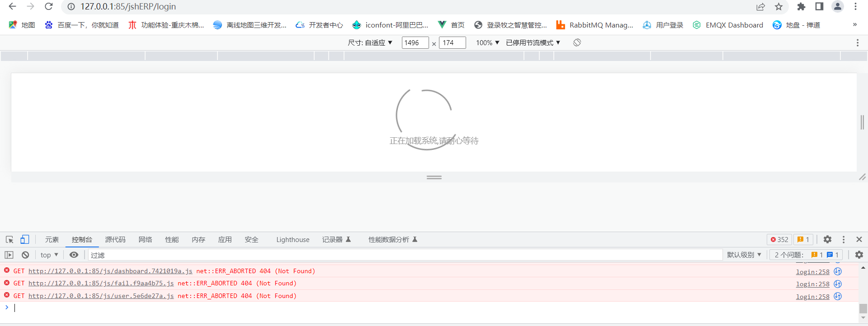
Task: Click the viewport width field 1496
Action: click(415, 42)
